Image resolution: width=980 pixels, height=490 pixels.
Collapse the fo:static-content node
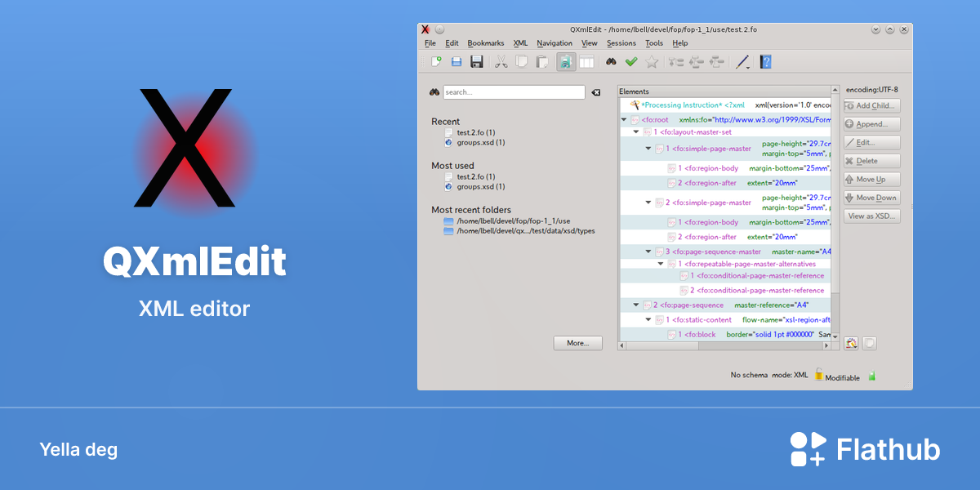pyautogui.click(x=648, y=320)
